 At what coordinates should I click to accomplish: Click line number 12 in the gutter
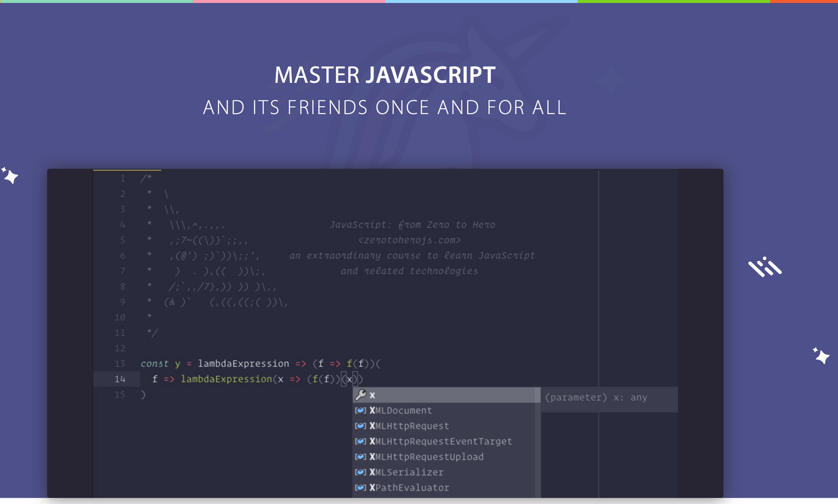coord(120,348)
